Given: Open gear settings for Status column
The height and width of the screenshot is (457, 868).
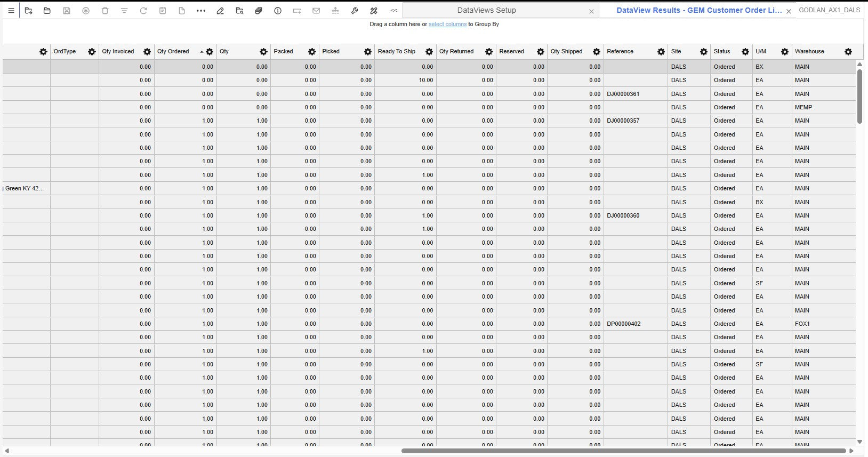Looking at the screenshot, I should (x=745, y=52).
